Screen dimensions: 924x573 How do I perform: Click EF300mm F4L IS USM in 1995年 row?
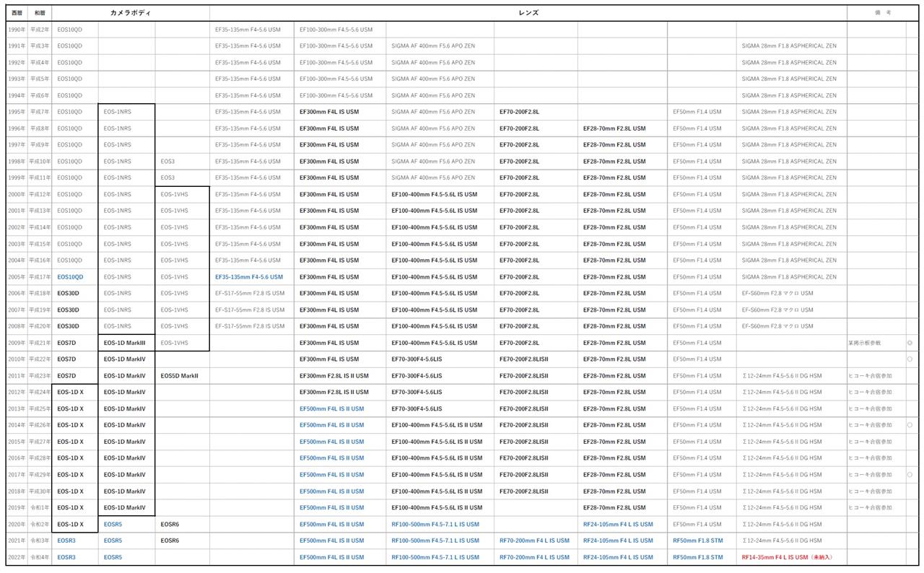click(x=329, y=112)
